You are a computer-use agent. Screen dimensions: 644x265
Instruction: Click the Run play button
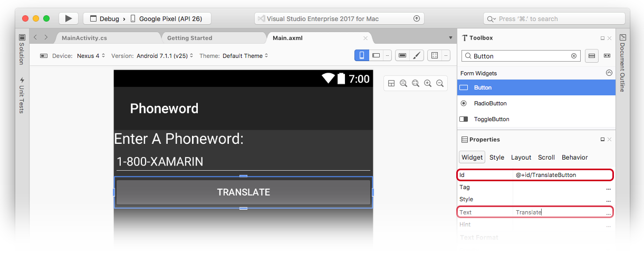68,18
